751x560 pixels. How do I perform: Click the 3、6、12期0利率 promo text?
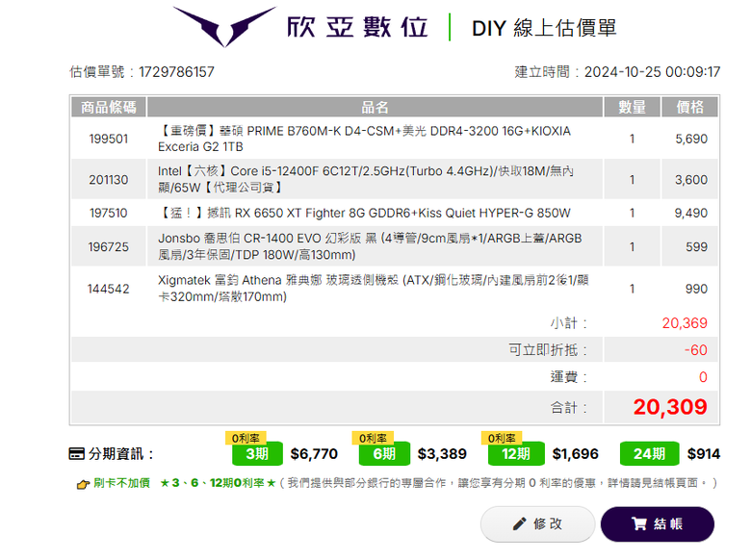click(218, 483)
